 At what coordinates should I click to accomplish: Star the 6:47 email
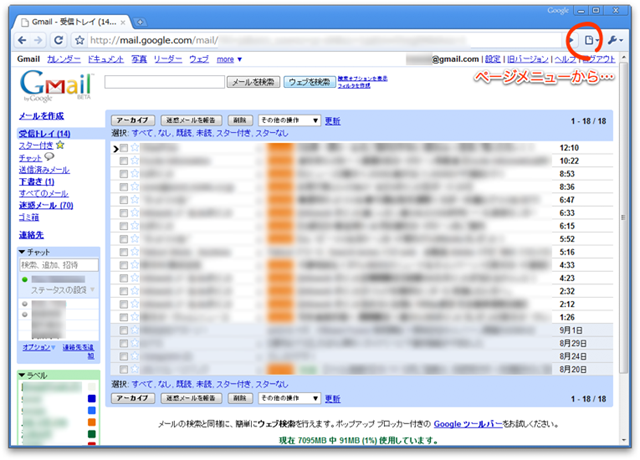point(135,200)
